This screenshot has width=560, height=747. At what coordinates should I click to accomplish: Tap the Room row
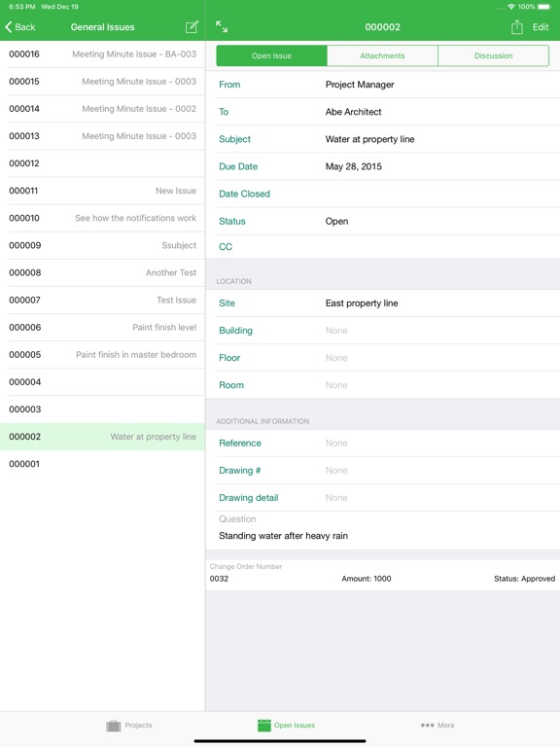point(383,385)
